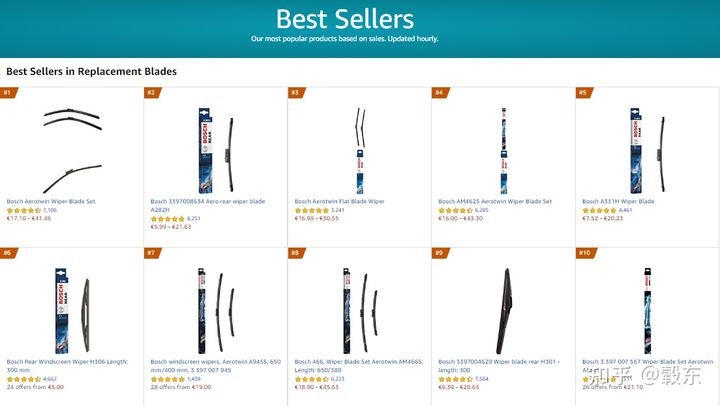Image resolution: width=720 pixels, height=406 pixels.
Task: Open Bosch Aerotwin Flat Blade Wiper link
Action: click(x=339, y=201)
